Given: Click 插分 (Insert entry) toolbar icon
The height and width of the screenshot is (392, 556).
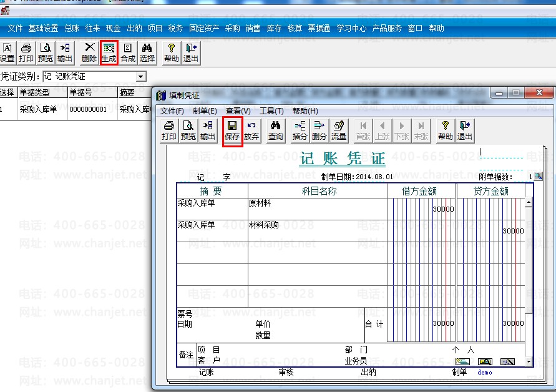Looking at the screenshot, I should [300, 130].
